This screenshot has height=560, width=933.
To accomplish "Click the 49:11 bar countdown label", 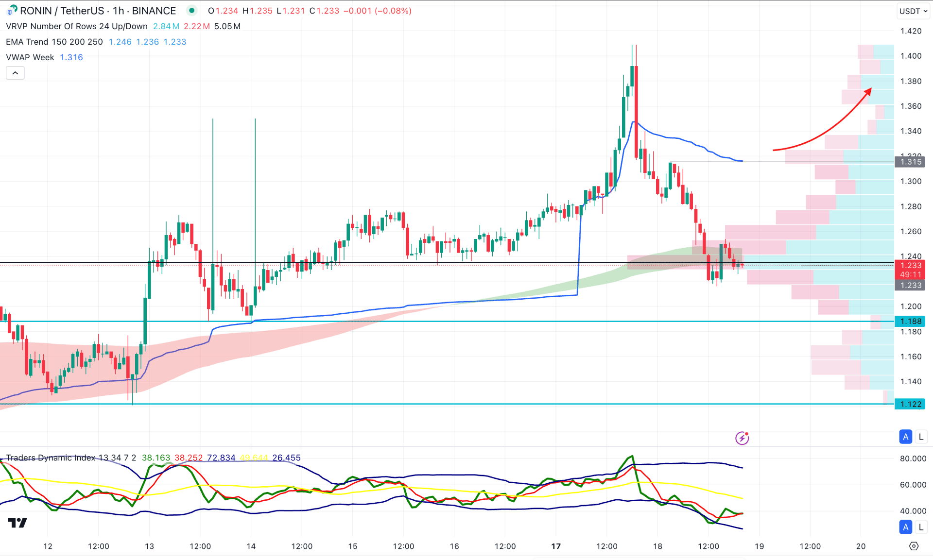I will click(x=910, y=275).
